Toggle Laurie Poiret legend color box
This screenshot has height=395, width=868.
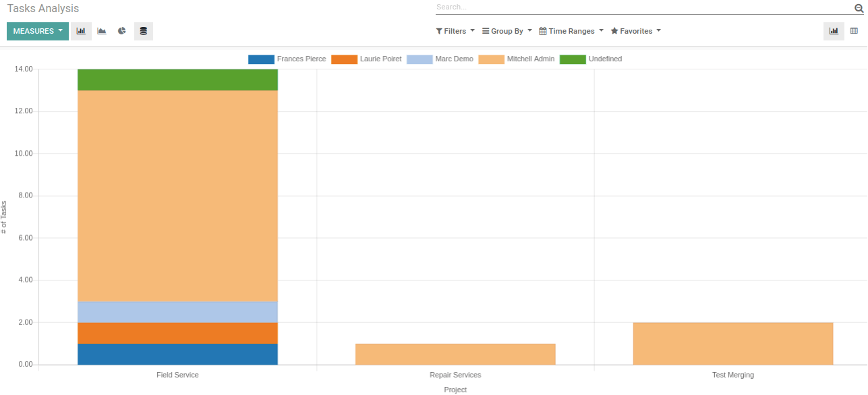tap(344, 59)
